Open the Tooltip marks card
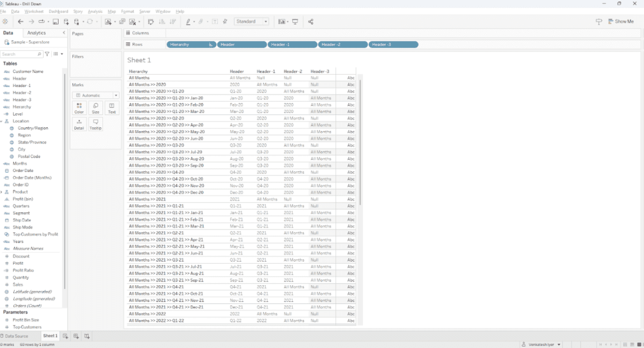The height and width of the screenshot is (348, 644). pos(96,124)
